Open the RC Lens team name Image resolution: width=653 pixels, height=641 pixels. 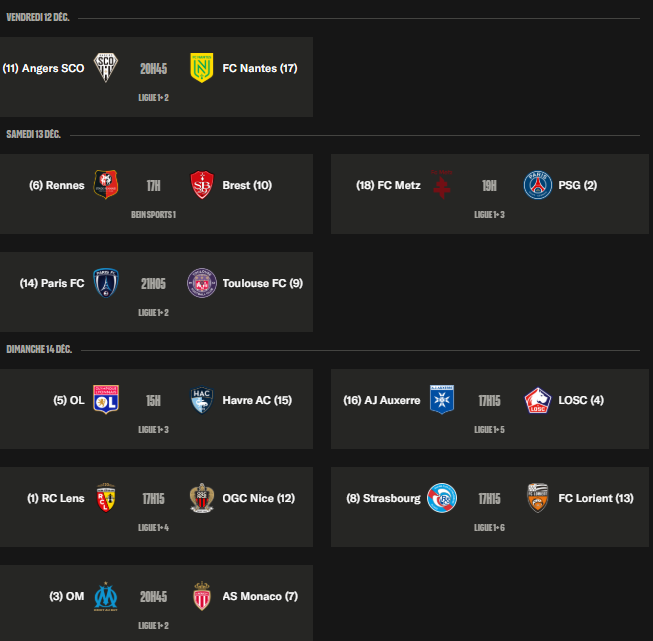(58, 498)
